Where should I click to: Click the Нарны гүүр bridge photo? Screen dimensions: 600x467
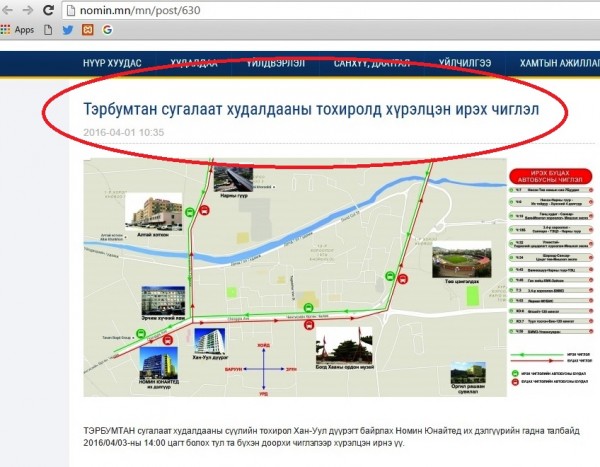(233, 179)
